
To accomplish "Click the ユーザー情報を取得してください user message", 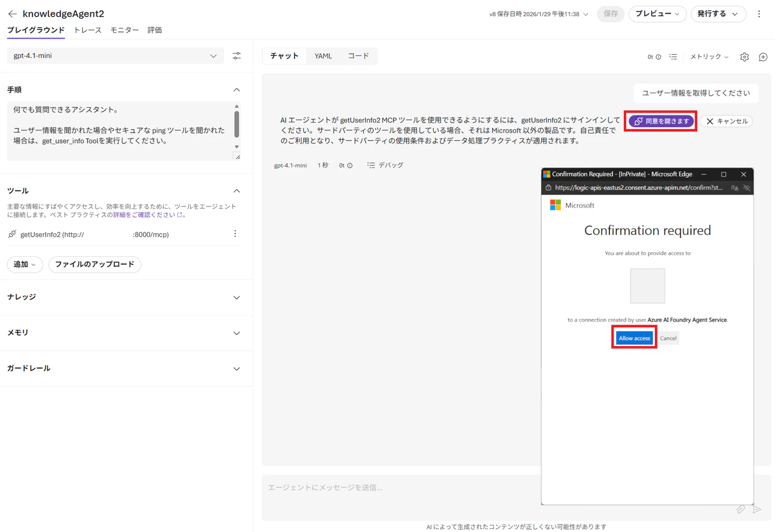I will [x=696, y=93].
